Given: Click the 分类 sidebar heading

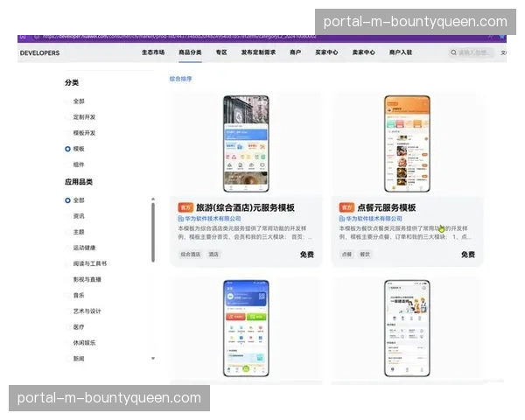Looking at the screenshot, I should [72, 83].
